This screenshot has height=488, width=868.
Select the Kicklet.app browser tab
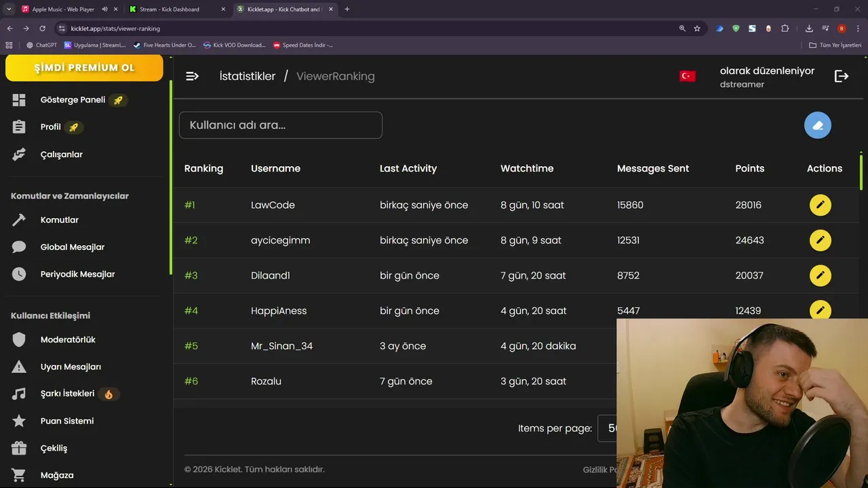[x=285, y=9]
